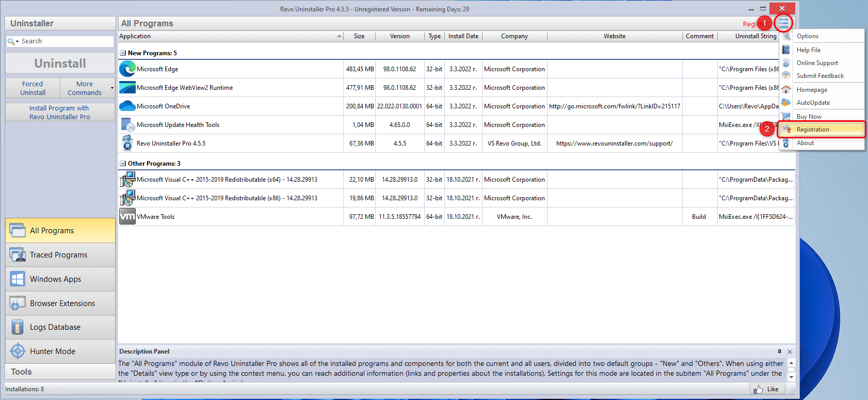The height and width of the screenshot is (400, 868).
Task: Select Registration from the menu
Action: [x=813, y=130]
